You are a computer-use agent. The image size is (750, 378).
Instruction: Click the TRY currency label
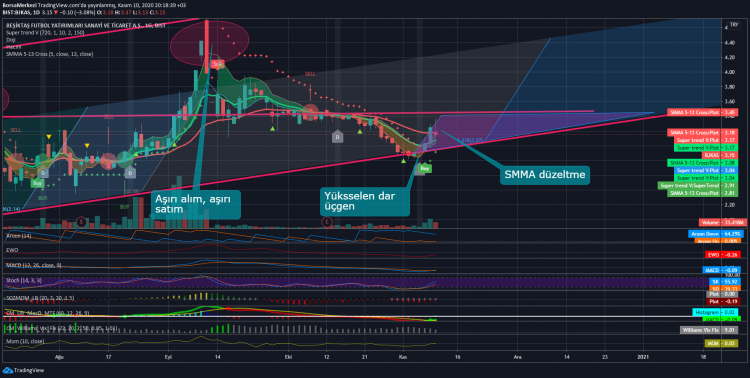coord(733,25)
